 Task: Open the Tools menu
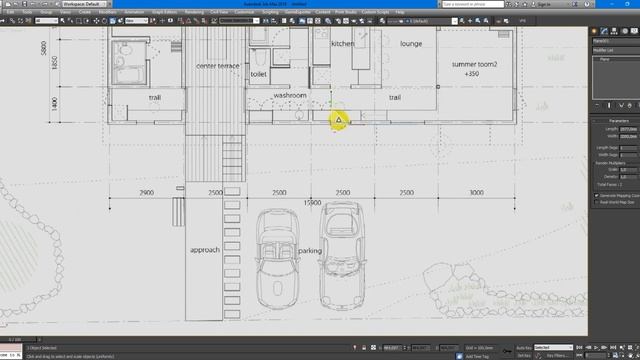(27, 12)
